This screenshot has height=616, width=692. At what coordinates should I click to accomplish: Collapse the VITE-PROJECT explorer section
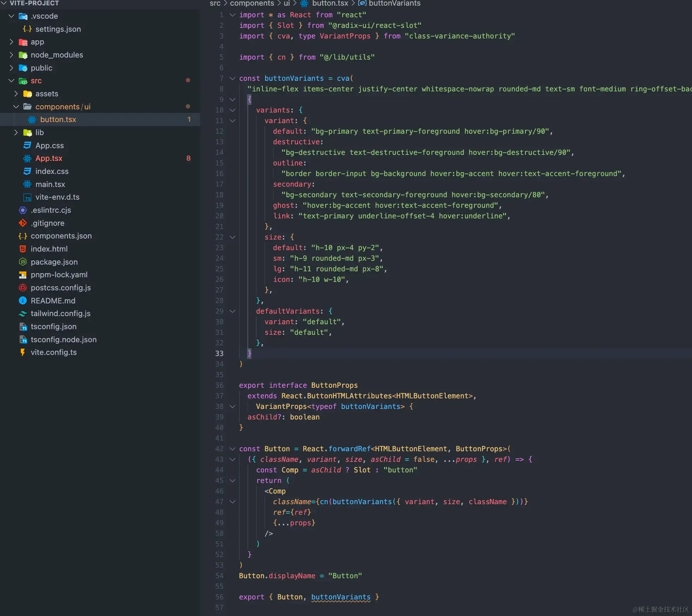click(x=4, y=3)
